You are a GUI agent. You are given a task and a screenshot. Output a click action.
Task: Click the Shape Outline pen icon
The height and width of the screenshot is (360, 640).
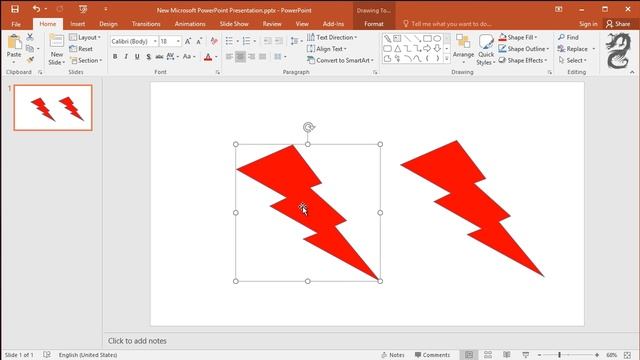tap(502, 49)
